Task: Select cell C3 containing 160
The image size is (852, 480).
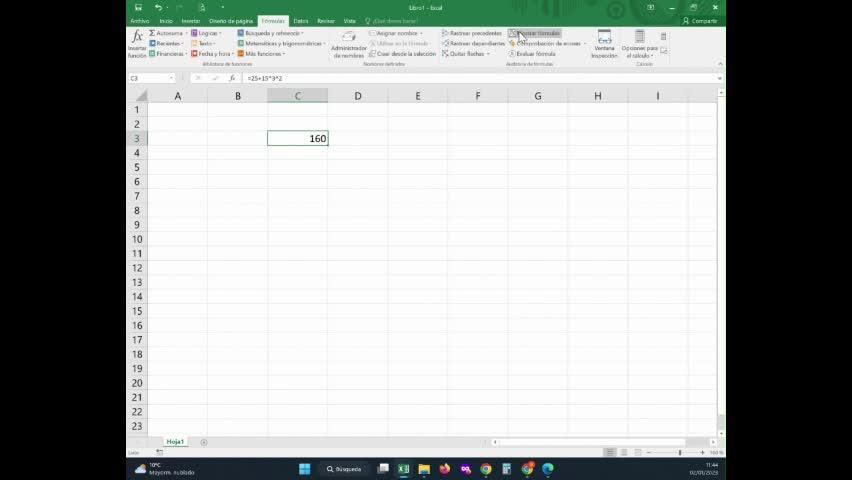Action: [298, 138]
